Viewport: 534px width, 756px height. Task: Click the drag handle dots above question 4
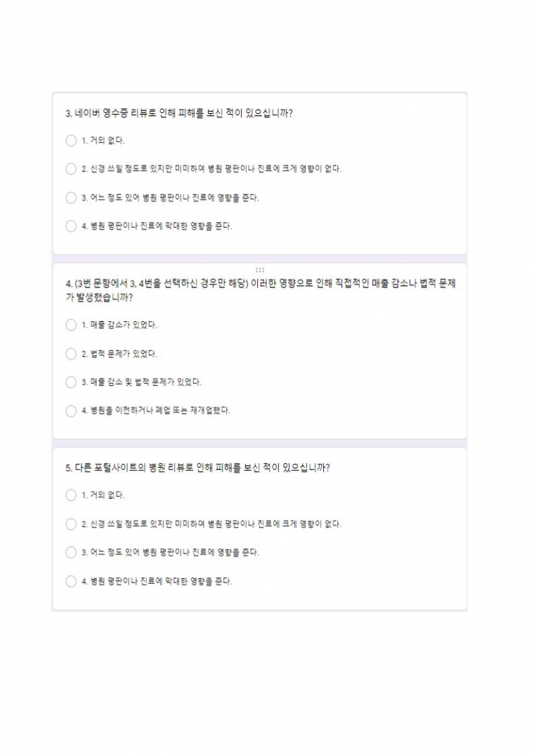point(260,270)
